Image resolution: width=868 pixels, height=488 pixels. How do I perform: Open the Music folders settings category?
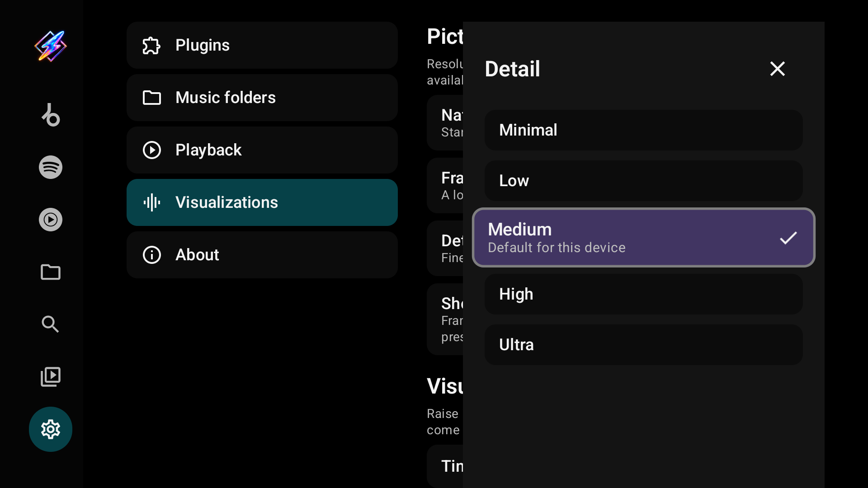coord(262,98)
